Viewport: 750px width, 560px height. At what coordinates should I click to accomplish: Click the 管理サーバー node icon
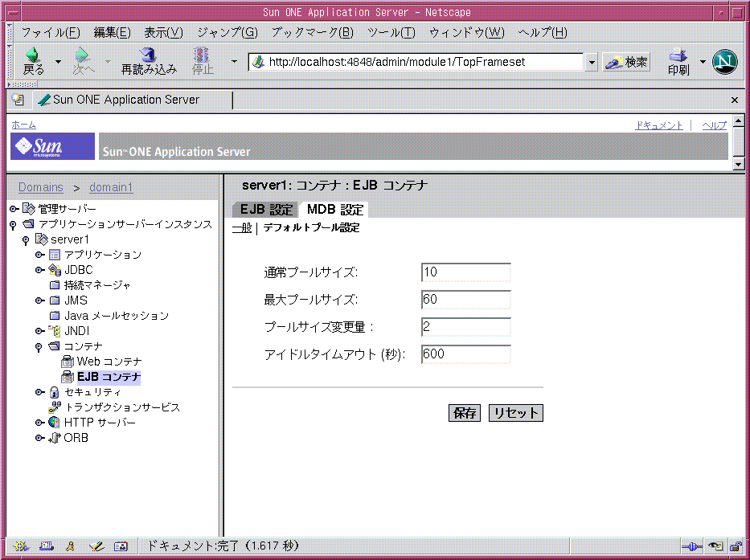tap(29, 209)
